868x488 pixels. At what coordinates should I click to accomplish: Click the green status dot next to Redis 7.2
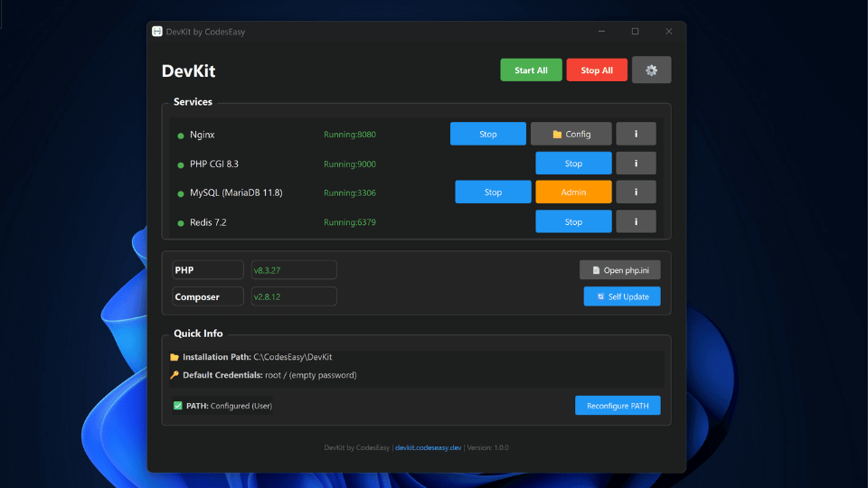(181, 223)
